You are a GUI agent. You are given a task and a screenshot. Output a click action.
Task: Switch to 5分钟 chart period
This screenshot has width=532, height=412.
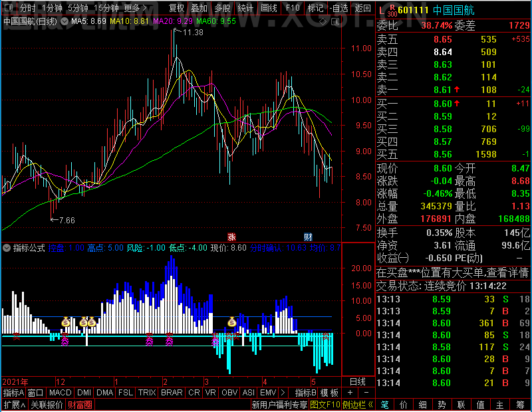[x=78, y=8]
